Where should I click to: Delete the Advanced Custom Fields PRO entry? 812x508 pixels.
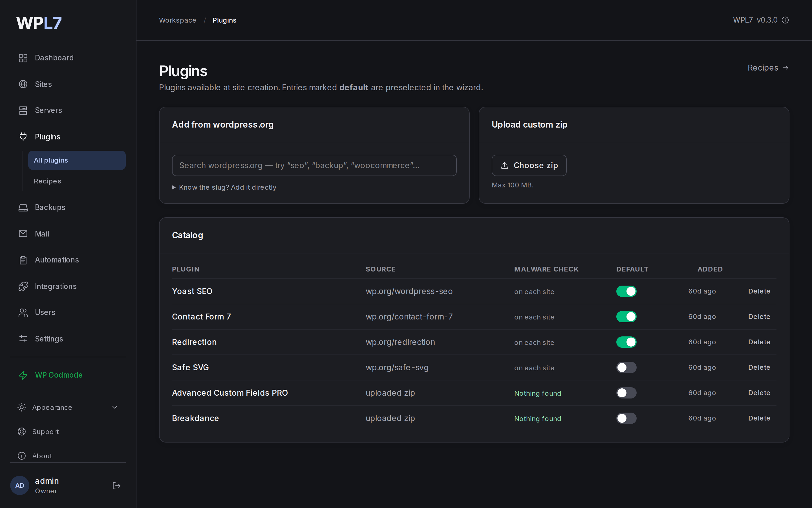(759, 393)
